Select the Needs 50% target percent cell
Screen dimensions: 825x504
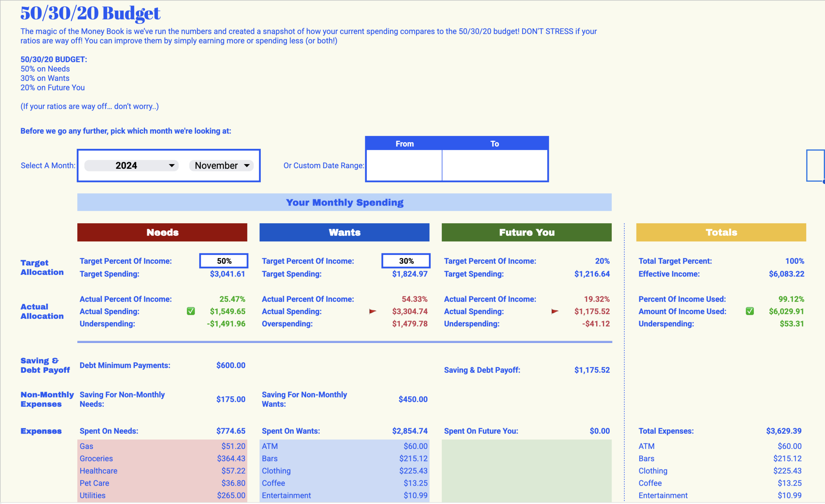(224, 261)
